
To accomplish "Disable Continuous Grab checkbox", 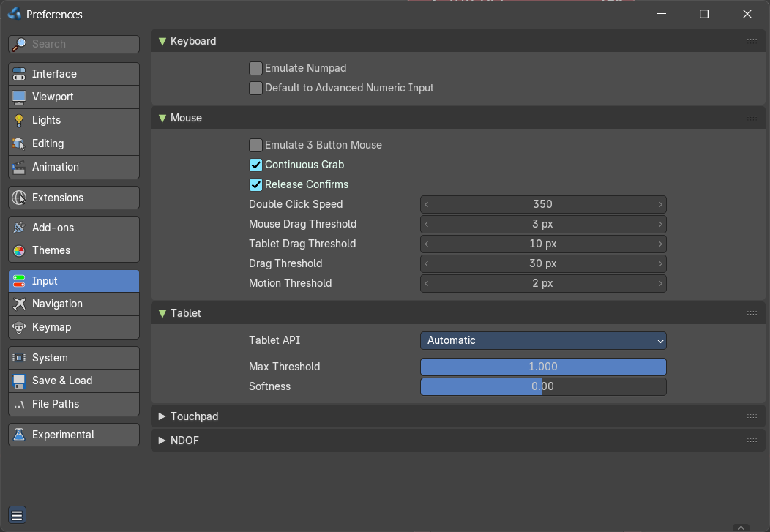I will [x=255, y=165].
